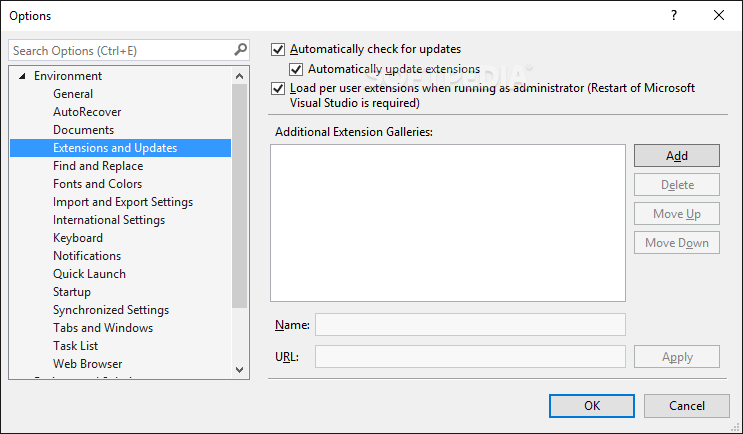
Task: Click the Cancel button
Action: (687, 406)
